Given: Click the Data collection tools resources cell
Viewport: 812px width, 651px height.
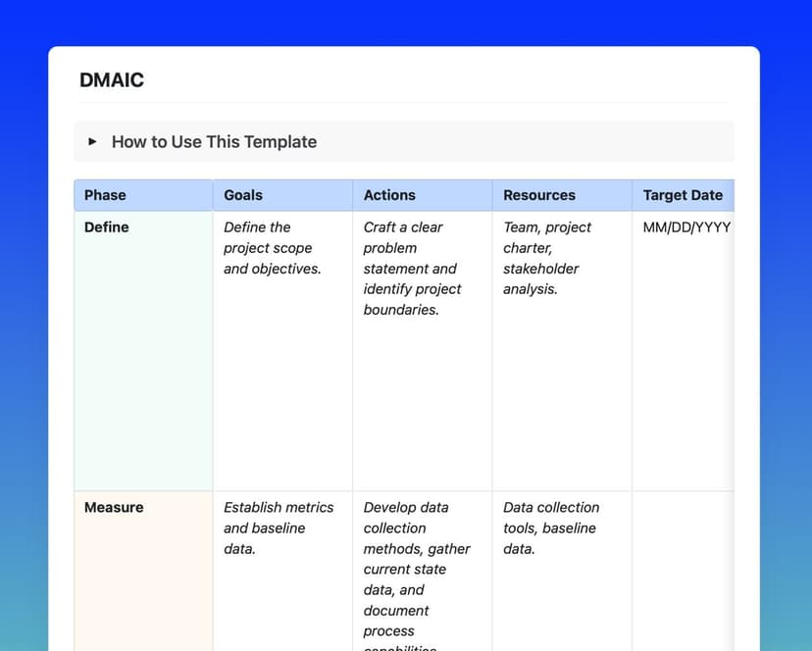Looking at the screenshot, I should click(551, 527).
